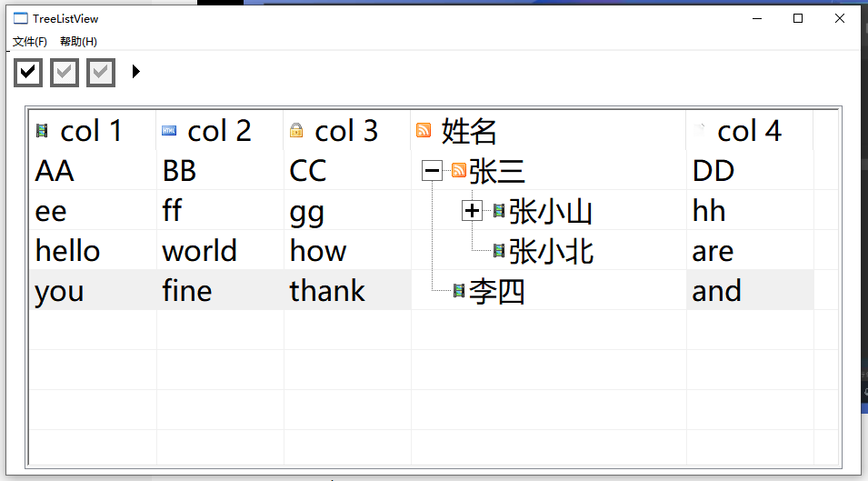
Task: Toggle the second gray checkmark toolbar button
Action: 65,72
